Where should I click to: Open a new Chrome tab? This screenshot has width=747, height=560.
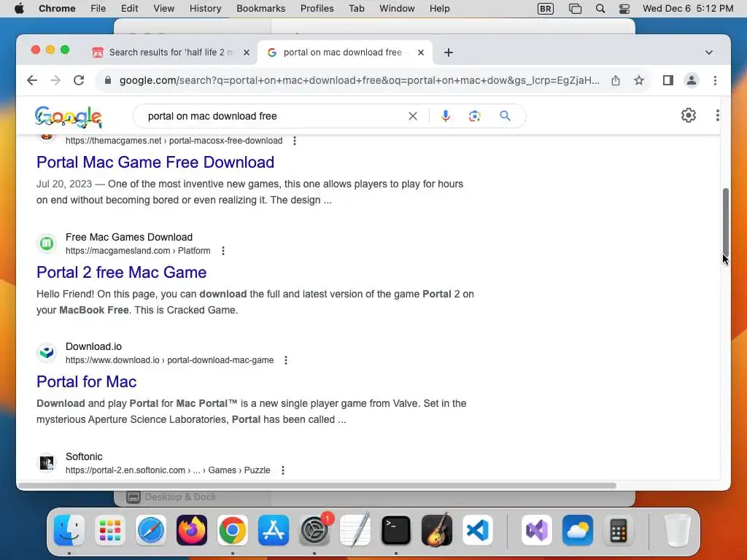(x=449, y=52)
